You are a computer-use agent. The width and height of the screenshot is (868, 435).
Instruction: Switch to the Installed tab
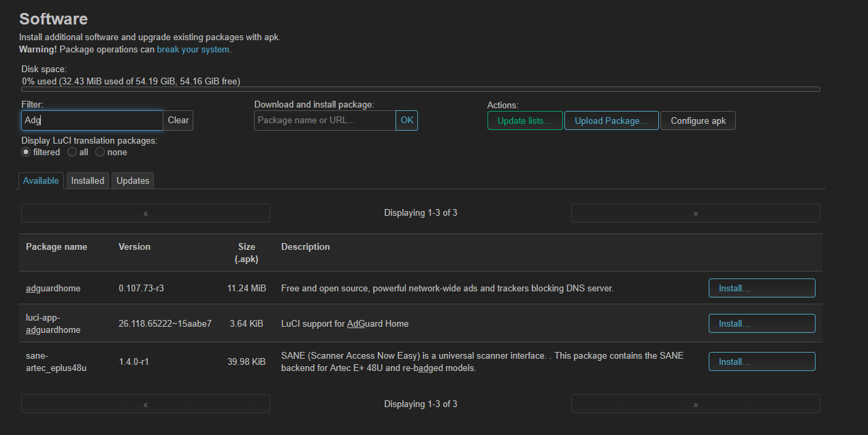click(88, 180)
